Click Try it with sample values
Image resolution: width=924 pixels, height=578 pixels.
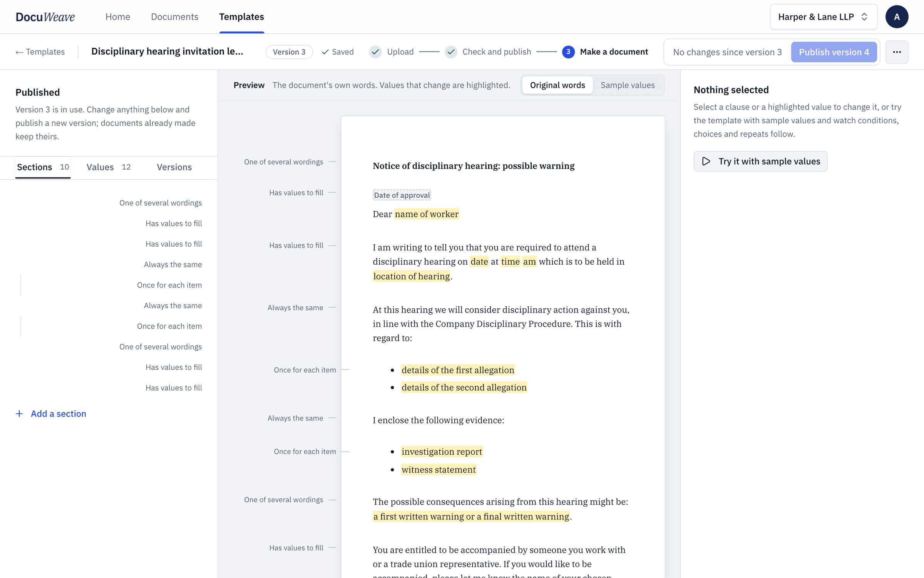pos(760,161)
